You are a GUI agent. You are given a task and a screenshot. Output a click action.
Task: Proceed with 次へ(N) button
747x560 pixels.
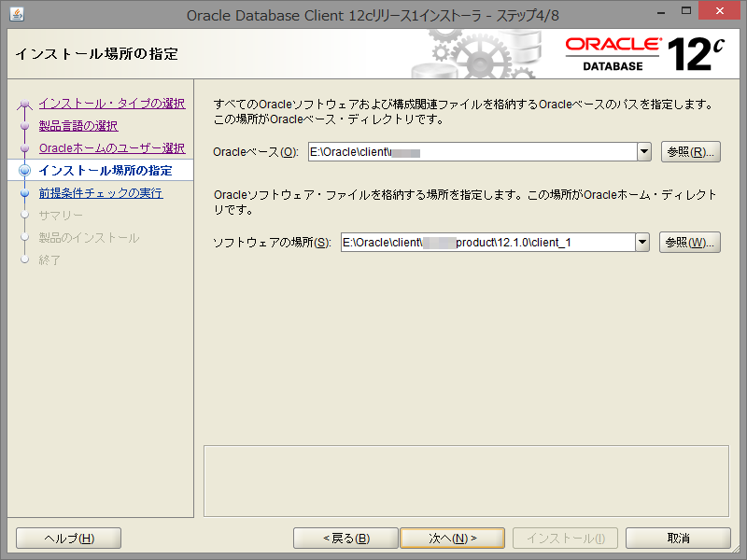tap(453, 539)
